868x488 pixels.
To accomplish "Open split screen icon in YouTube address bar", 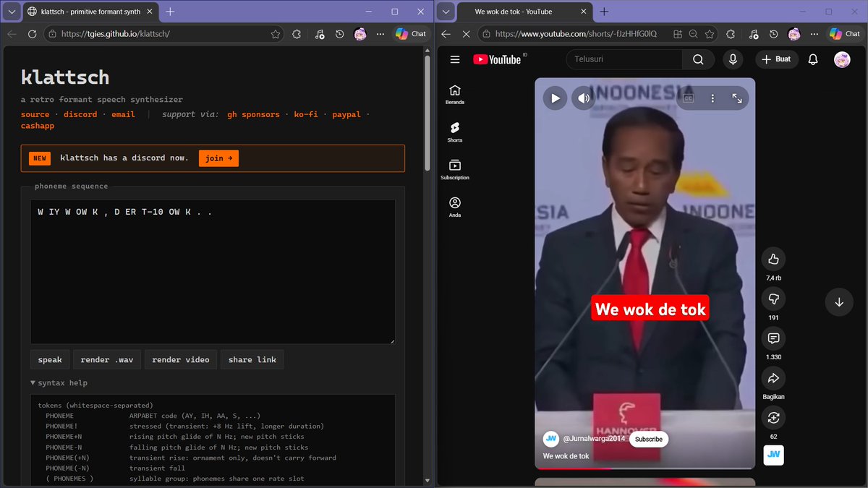I will click(x=677, y=34).
